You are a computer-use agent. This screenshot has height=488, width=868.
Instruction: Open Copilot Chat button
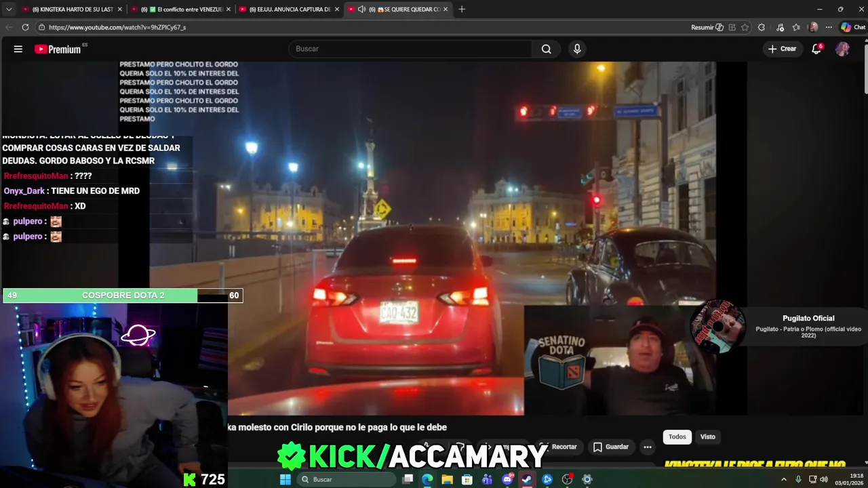tap(853, 27)
